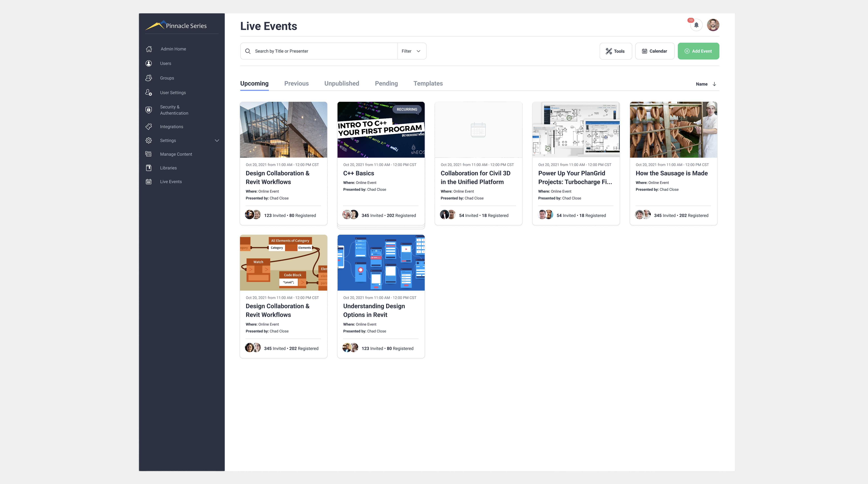This screenshot has height=484, width=868.
Task: Open the Calendar view button
Action: pyautogui.click(x=655, y=51)
